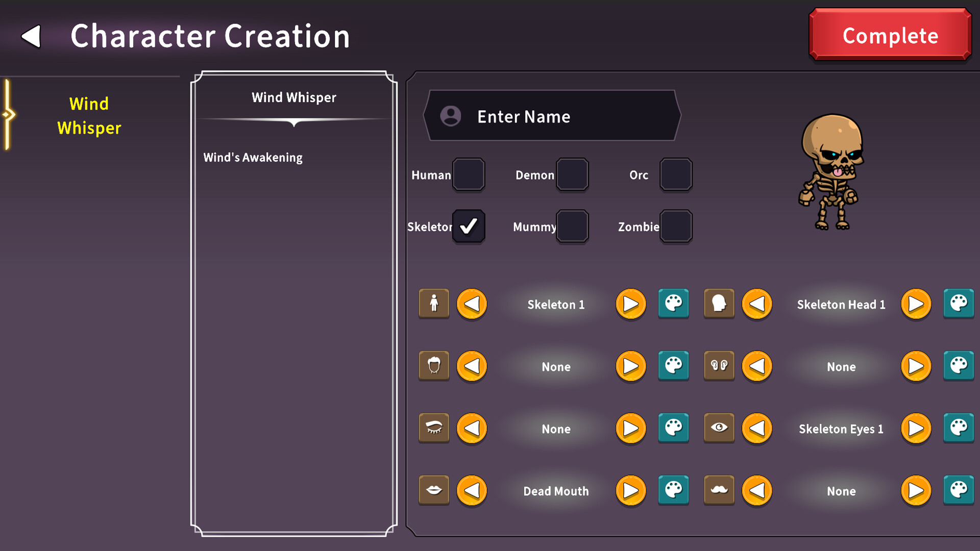Select the hair category icon

pos(433,366)
